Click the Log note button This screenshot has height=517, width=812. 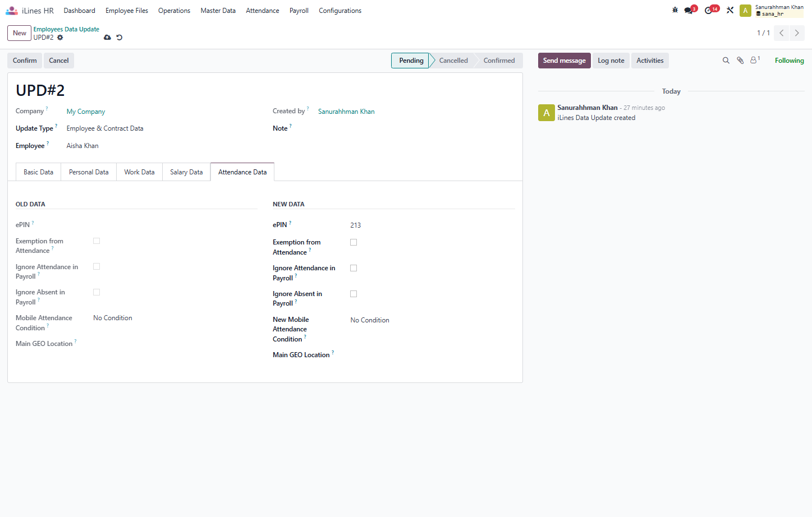pos(611,61)
